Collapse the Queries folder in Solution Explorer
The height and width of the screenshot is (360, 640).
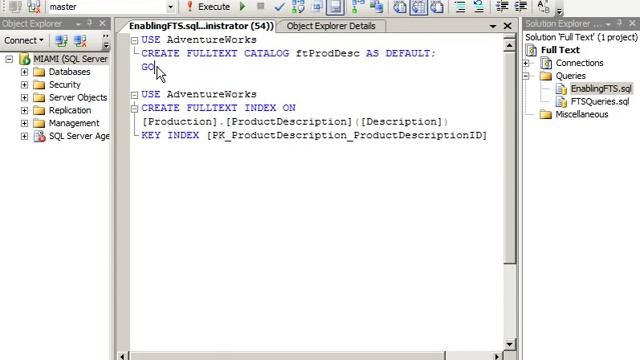(526, 76)
